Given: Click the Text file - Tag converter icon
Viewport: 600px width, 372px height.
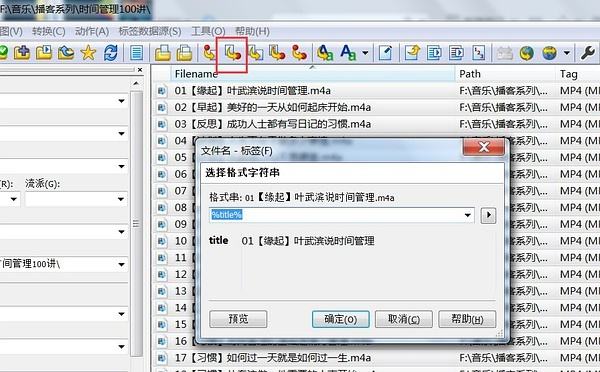Looking at the screenshot, I should (x=277, y=53).
